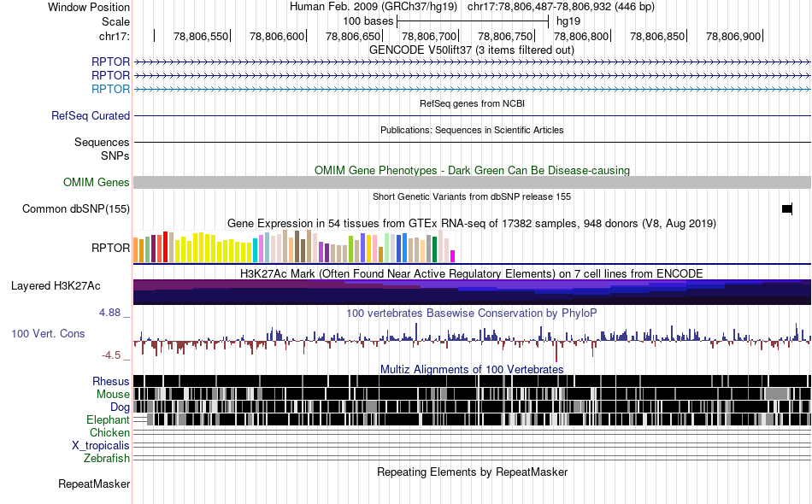Viewport: 812px width, 504px height.
Task: Click the OMIM Genes label
Action: [97, 182]
